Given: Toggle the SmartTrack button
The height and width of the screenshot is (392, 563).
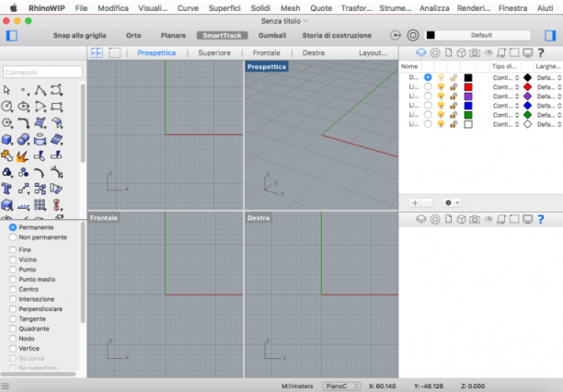Looking at the screenshot, I should [x=223, y=35].
